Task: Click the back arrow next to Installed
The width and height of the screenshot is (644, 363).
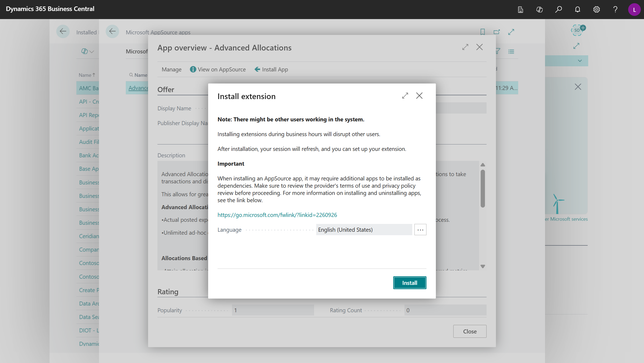Action: coord(63,31)
